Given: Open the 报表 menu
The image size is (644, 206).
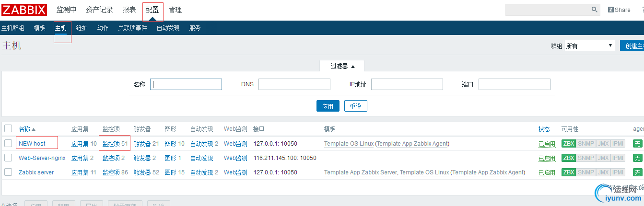Looking at the screenshot, I should (129, 10).
